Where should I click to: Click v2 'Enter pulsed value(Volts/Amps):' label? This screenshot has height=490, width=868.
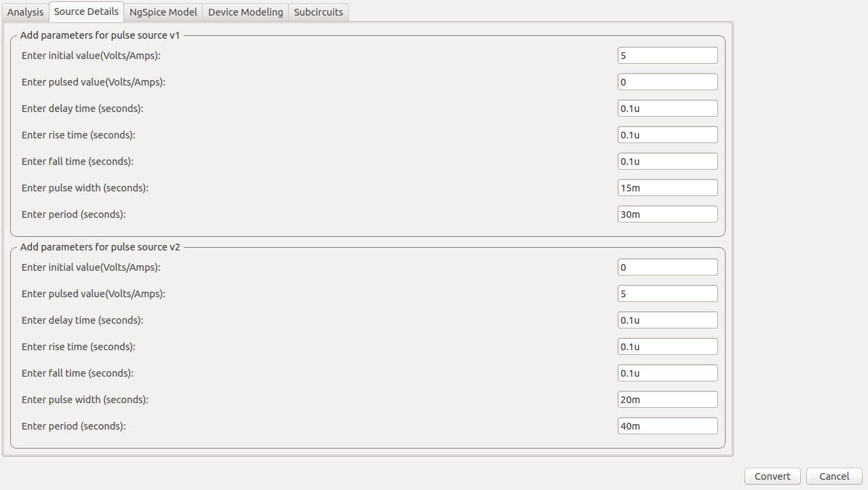[94, 294]
